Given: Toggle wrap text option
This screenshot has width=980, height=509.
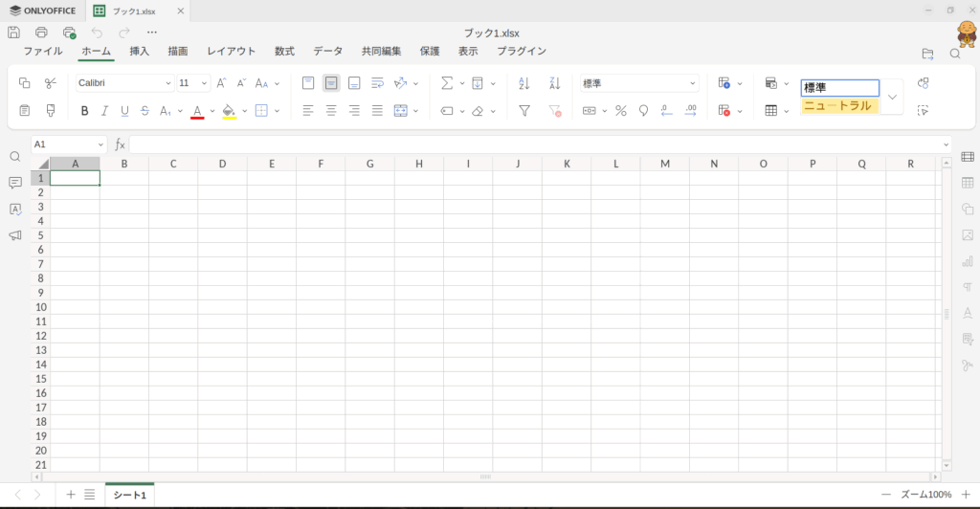Looking at the screenshot, I should pyautogui.click(x=377, y=83).
